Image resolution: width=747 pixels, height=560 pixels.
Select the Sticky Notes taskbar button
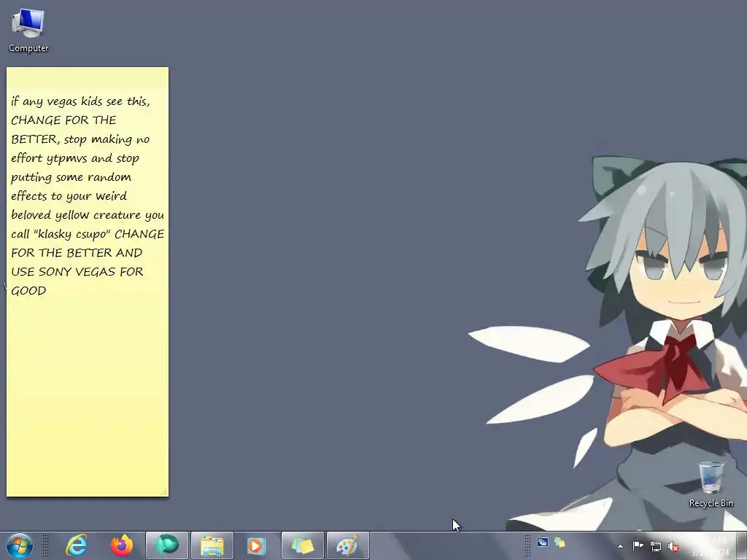pos(303,545)
